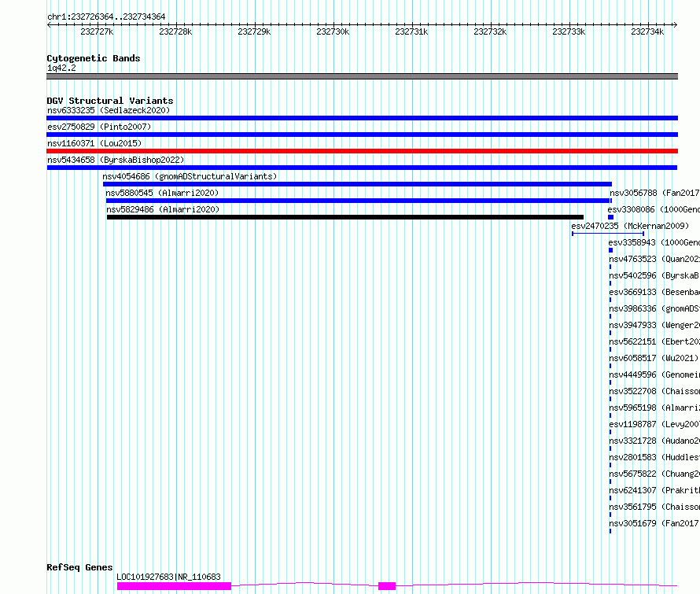This screenshot has height=594, width=700.
Task: Click the 232734k ruler tick label
Action: pyautogui.click(x=647, y=31)
